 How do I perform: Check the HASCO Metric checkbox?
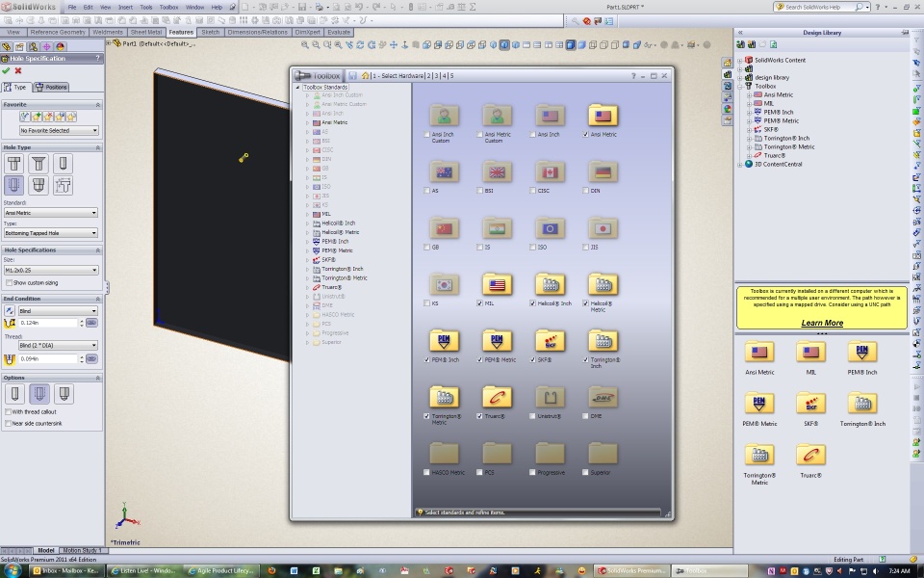(426, 472)
